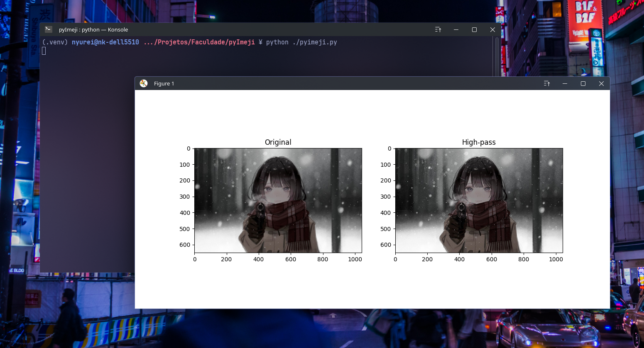Click the Original image plot

click(x=278, y=200)
